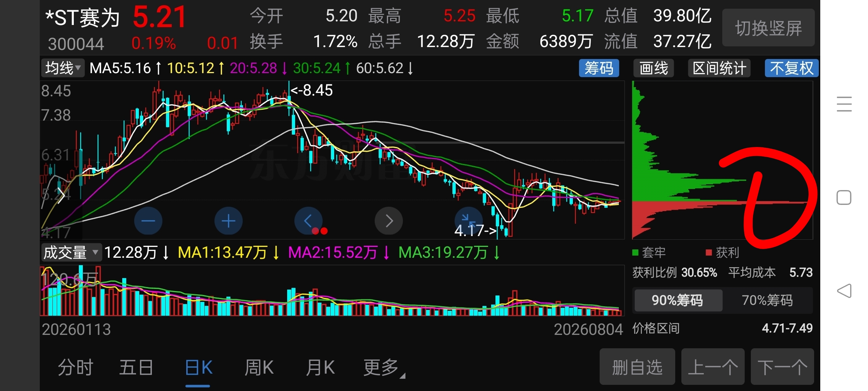Tap the stock code 300044
868x391 pixels.
pyautogui.click(x=76, y=44)
